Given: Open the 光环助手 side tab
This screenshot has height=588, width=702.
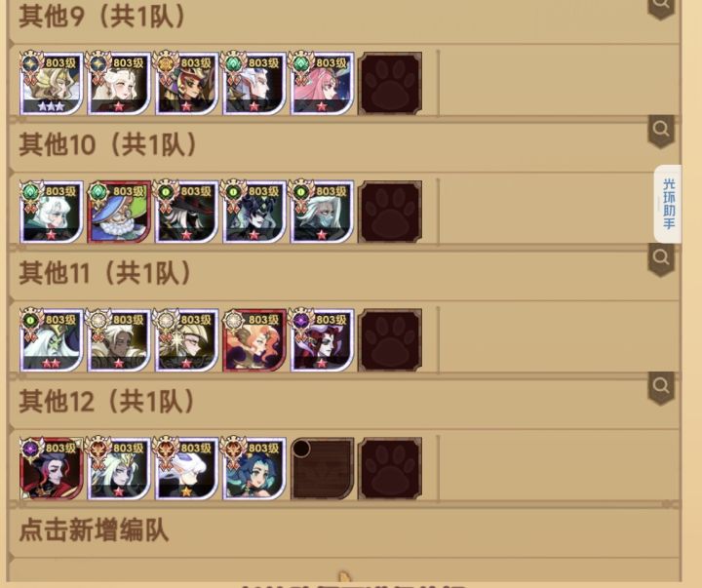Looking at the screenshot, I should pos(668,204).
